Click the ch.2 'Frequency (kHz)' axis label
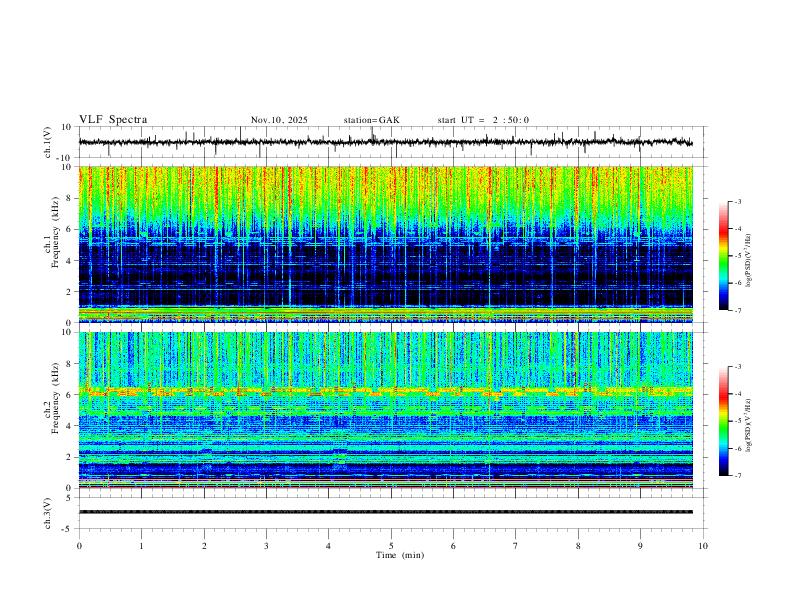The height and width of the screenshot is (612, 792). tap(55, 398)
